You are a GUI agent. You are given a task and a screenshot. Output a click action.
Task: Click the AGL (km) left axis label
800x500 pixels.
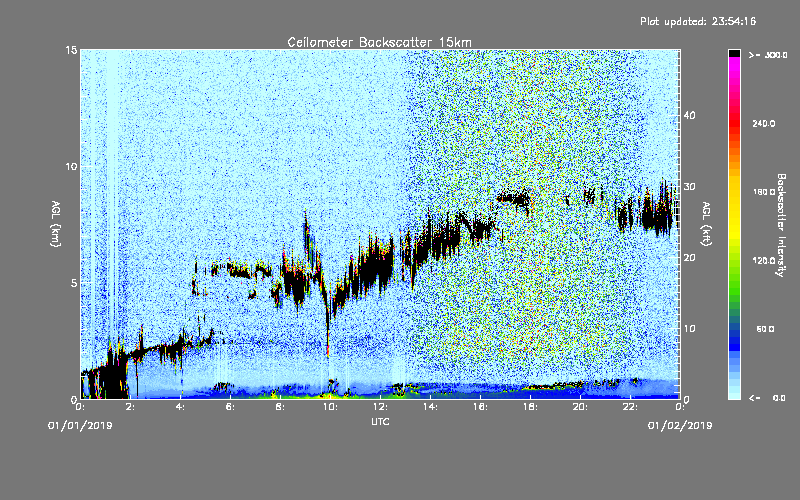56,224
